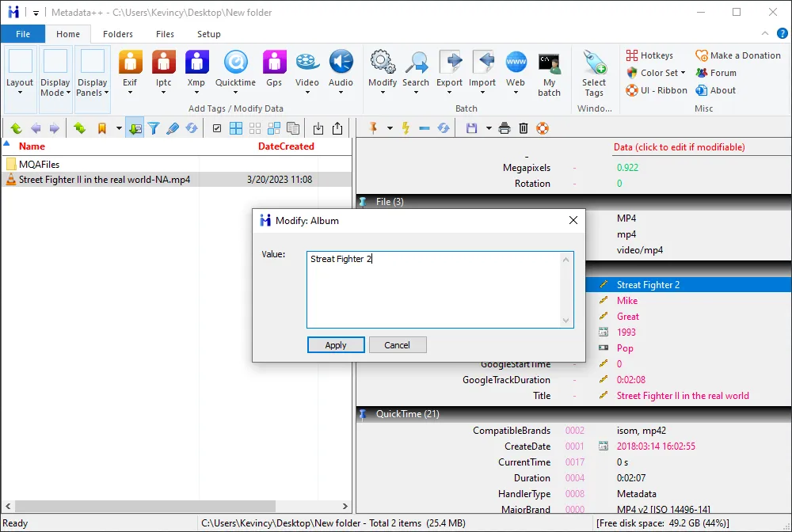
Task: Click the trash delete icon
Action: [x=524, y=128]
